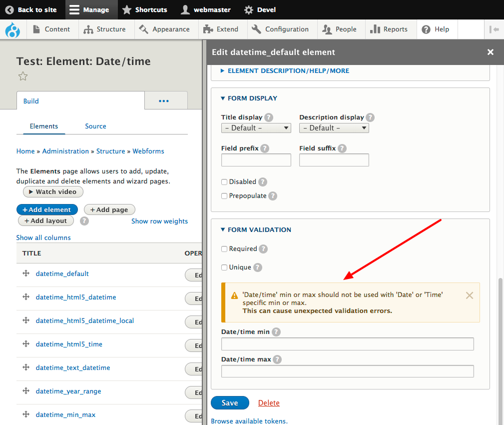Expand Element Description/Help/More section
The width and height of the screenshot is (504, 425).
click(x=288, y=71)
